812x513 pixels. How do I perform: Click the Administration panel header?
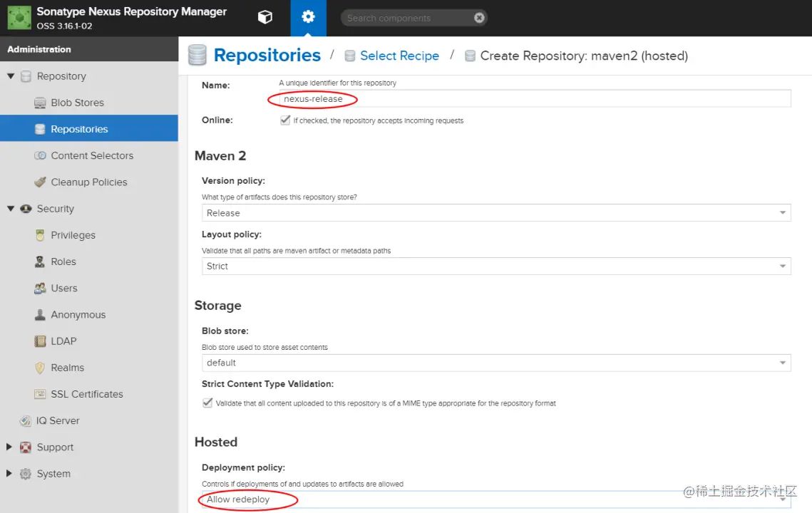click(x=89, y=49)
